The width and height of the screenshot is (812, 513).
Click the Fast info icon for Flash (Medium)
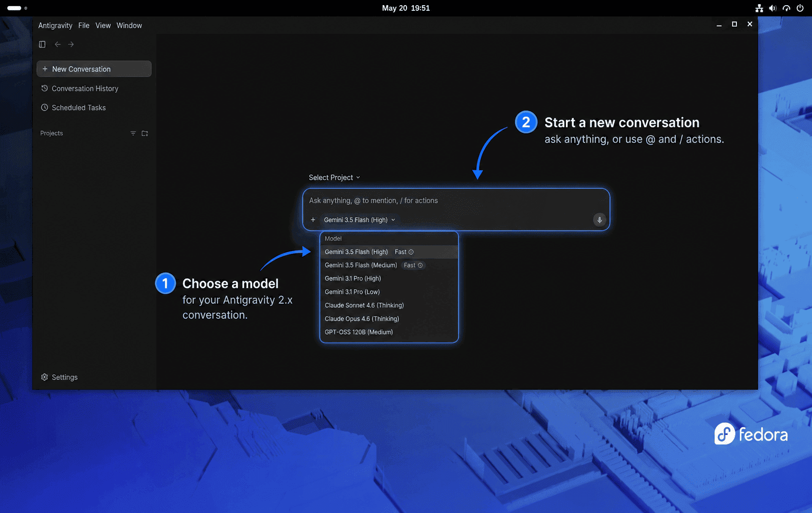coord(420,266)
